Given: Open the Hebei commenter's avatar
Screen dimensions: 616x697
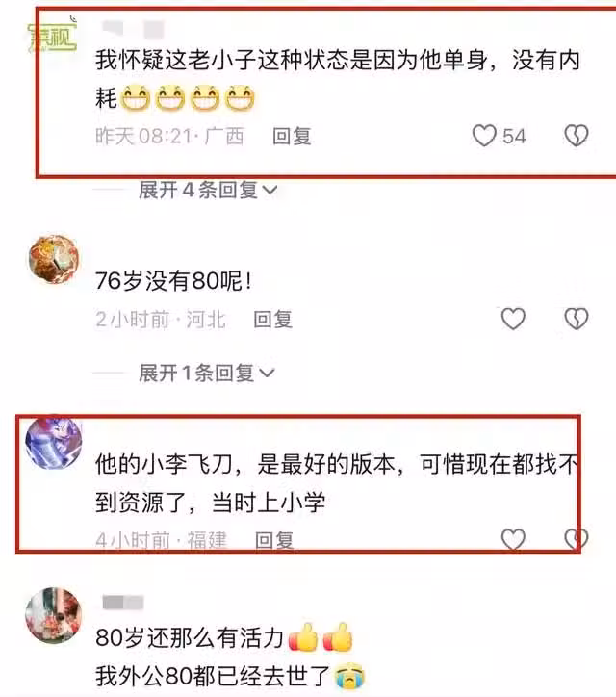Looking at the screenshot, I should [54, 259].
